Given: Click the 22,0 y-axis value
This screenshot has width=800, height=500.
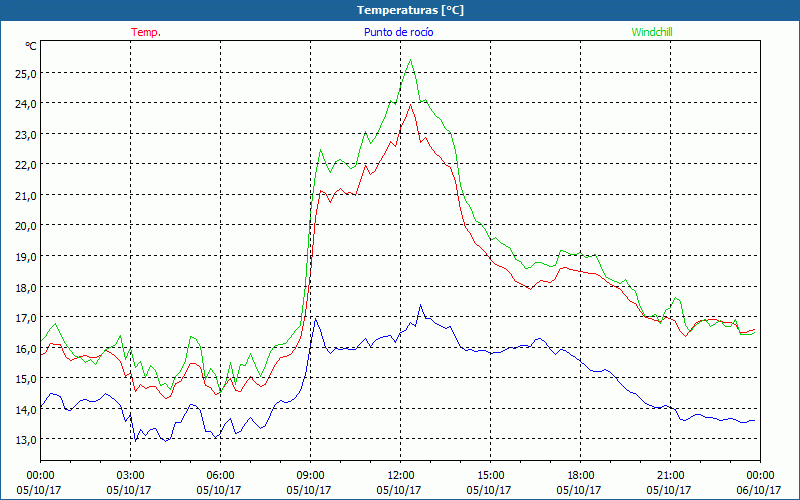Looking at the screenshot, I should pyautogui.click(x=26, y=165).
